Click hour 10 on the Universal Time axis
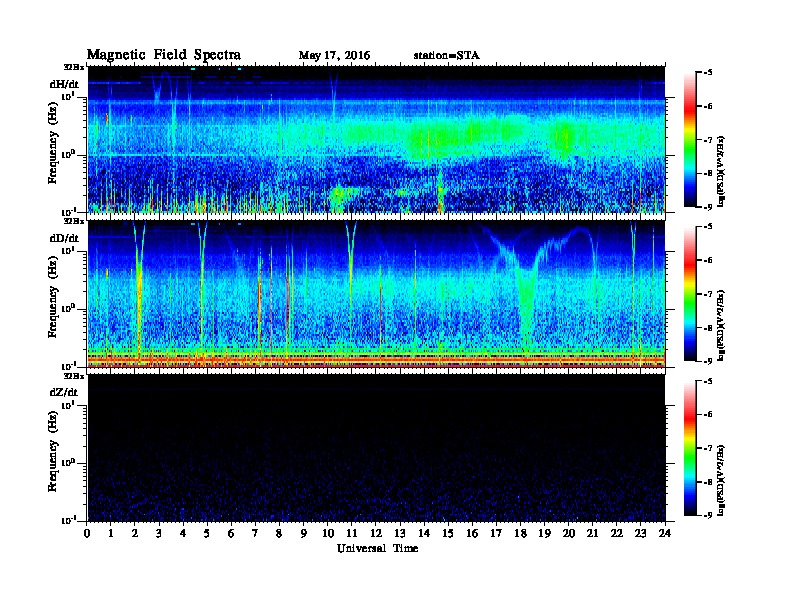This screenshot has width=792, height=612. point(328,534)
